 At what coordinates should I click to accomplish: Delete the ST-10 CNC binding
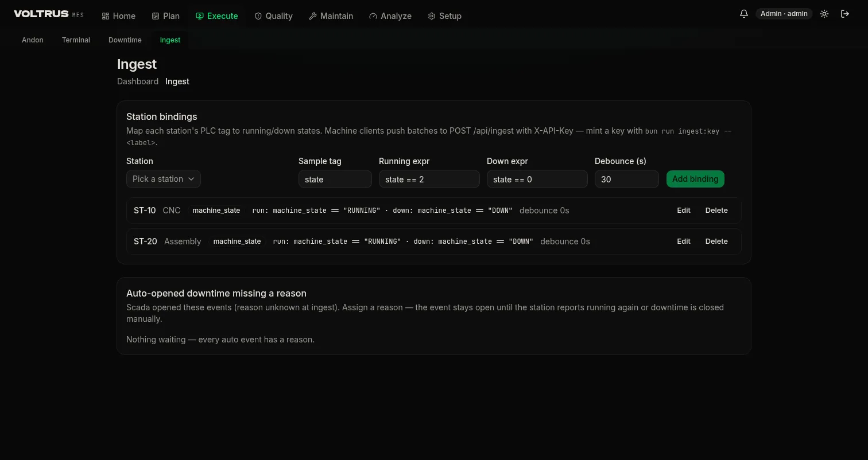tap(716, 210)
